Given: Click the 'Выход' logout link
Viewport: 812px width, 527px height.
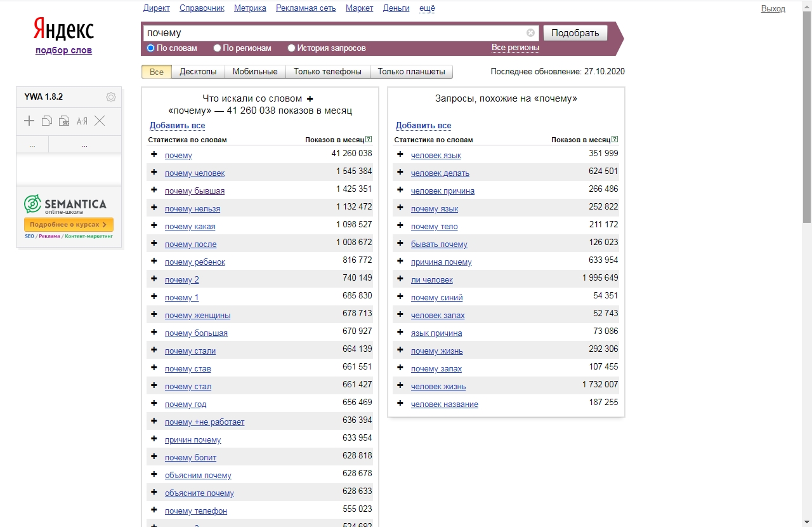Looking at the screenshot, I should tap(773, 8).
